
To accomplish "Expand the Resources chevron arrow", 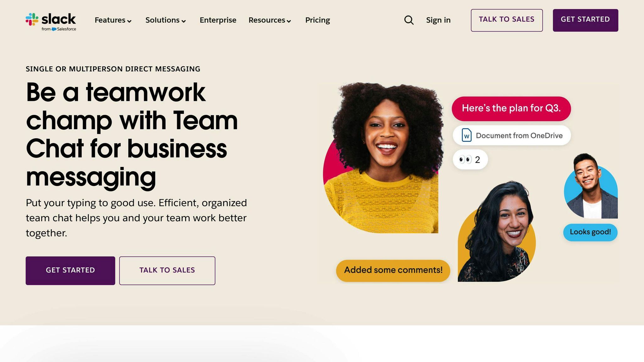I will coord(289,21).
